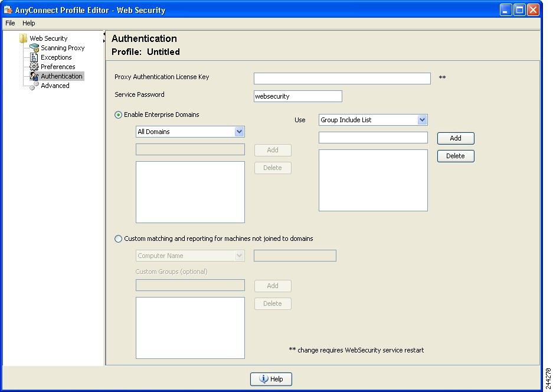
Task: Maximize the Profile Editor window
Action: (x=519, y=9)
